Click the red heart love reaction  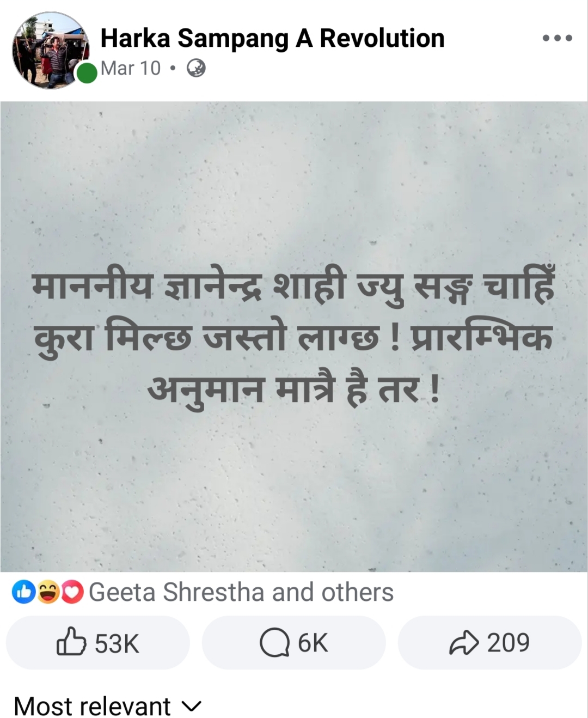click(72, 592)
